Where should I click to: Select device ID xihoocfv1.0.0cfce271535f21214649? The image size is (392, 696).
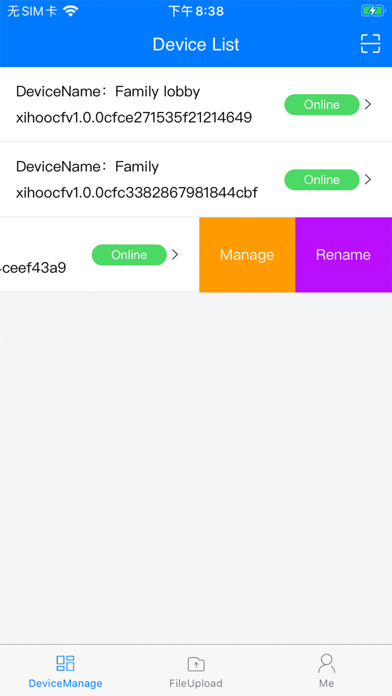click(134, 117)
